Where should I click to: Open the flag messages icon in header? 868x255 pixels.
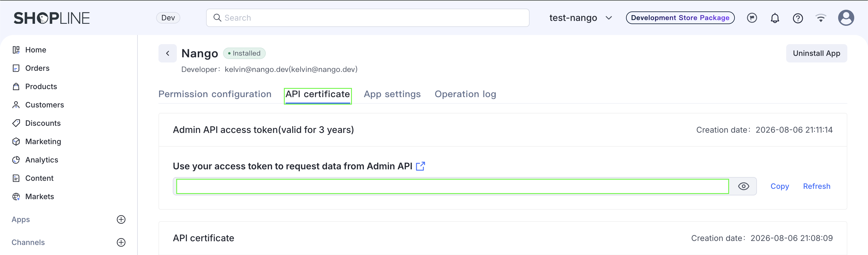(752, 18)
